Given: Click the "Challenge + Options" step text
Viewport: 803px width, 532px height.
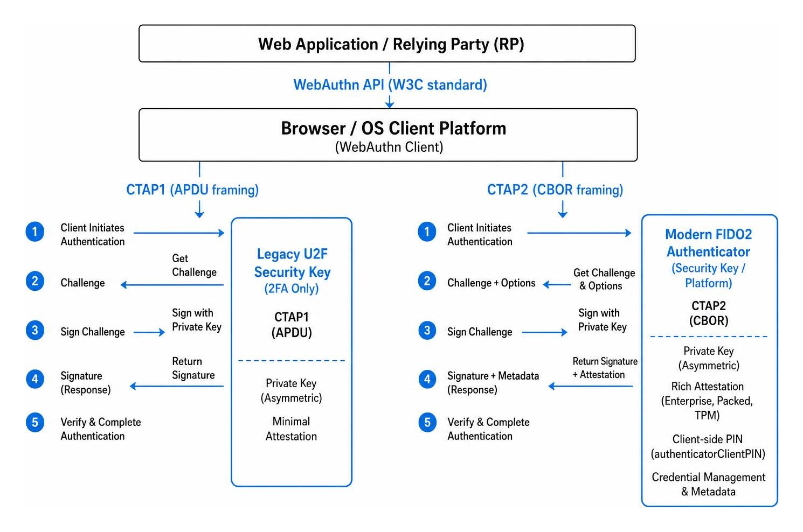Looking at the screenshot, I should pyautogui.click(x=492, y=283).
